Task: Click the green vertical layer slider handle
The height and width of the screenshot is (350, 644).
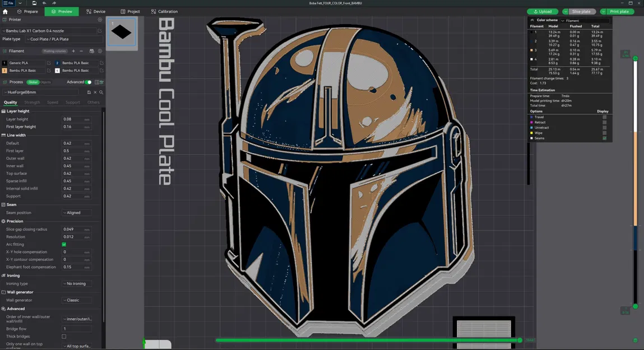Action: coord(636,58)
